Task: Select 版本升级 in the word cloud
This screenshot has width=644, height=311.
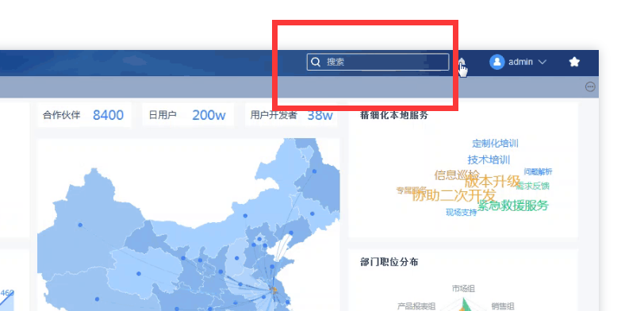Action: tap(492, 181)
